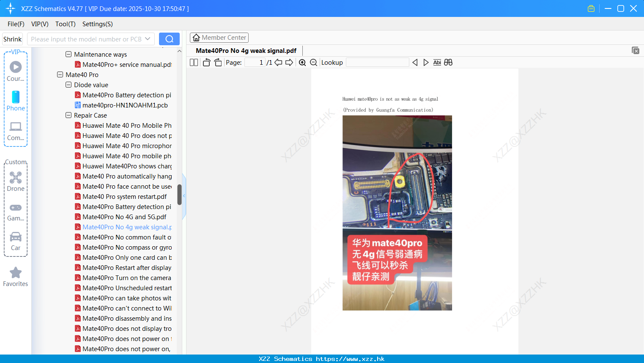The height and width of the screenshot is (363, 644).
Task: Open Mate40Pro No compass or gyro
Action: point(123,247)
